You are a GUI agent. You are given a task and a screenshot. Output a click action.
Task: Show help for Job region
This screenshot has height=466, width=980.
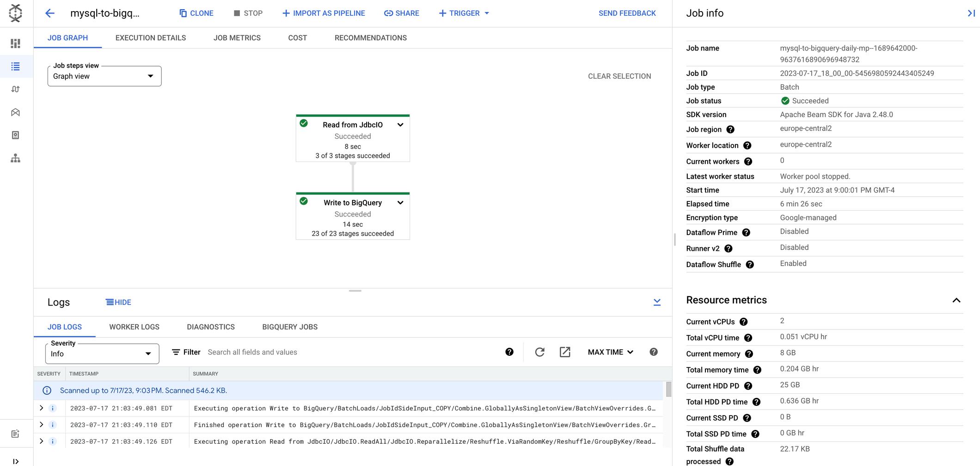730,130
